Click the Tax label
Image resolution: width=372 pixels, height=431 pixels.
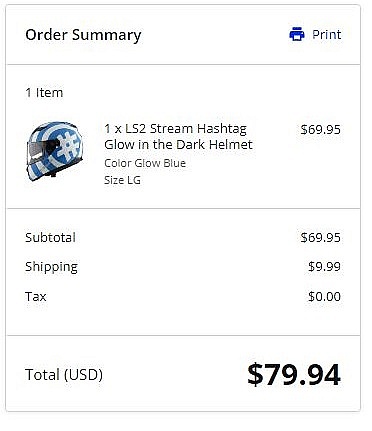[x=36, y=296]
